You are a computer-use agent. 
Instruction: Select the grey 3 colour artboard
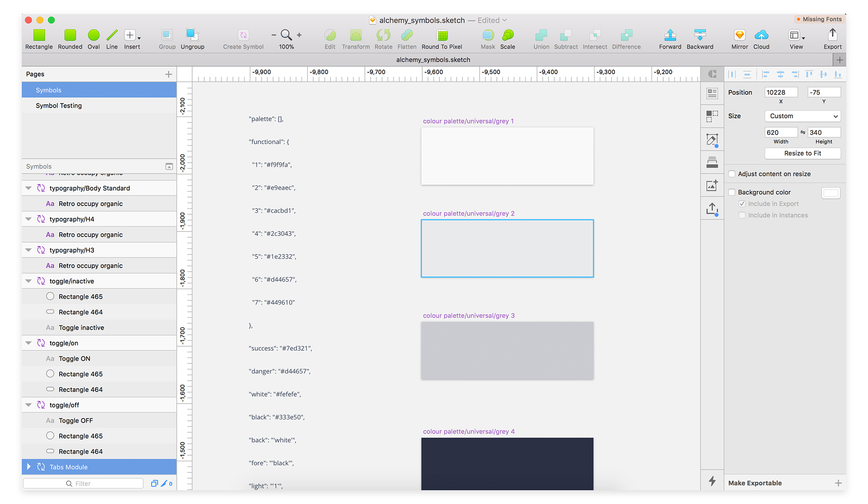click(x=507, y=350)
